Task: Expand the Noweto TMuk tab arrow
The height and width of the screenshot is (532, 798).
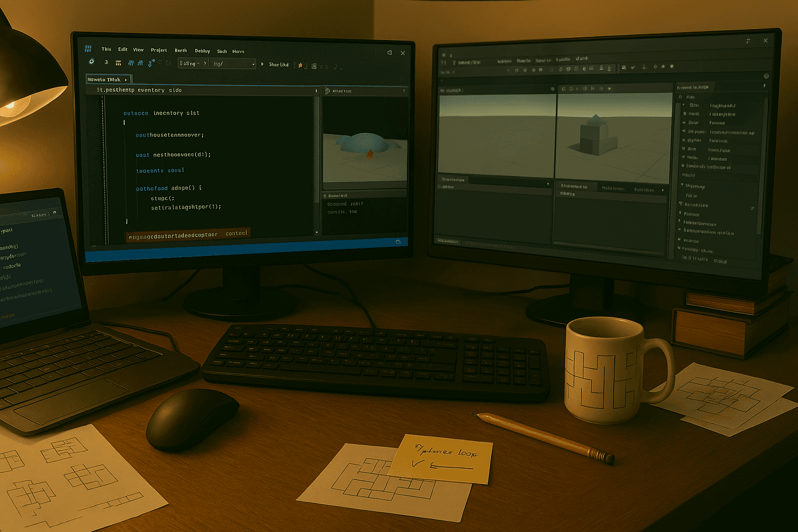Action: pos(126,80)
